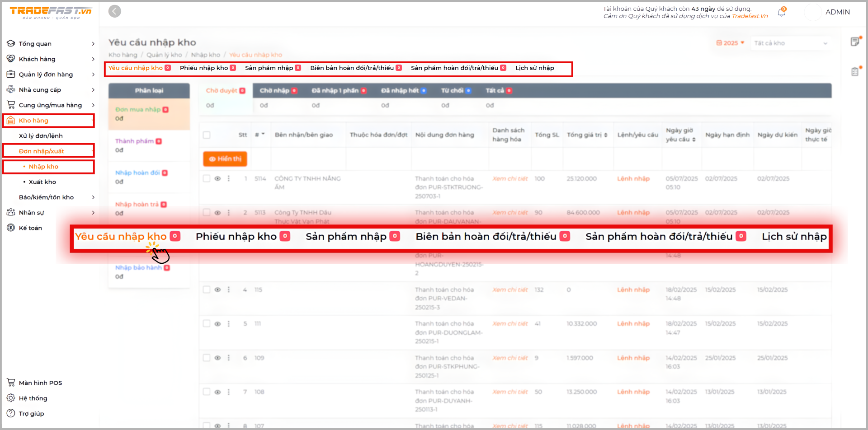The width and height of the screenshot is (868, 430).
Task: Switch to the Phiếu nhập kho tab
Action: click(x=204, y=68)
